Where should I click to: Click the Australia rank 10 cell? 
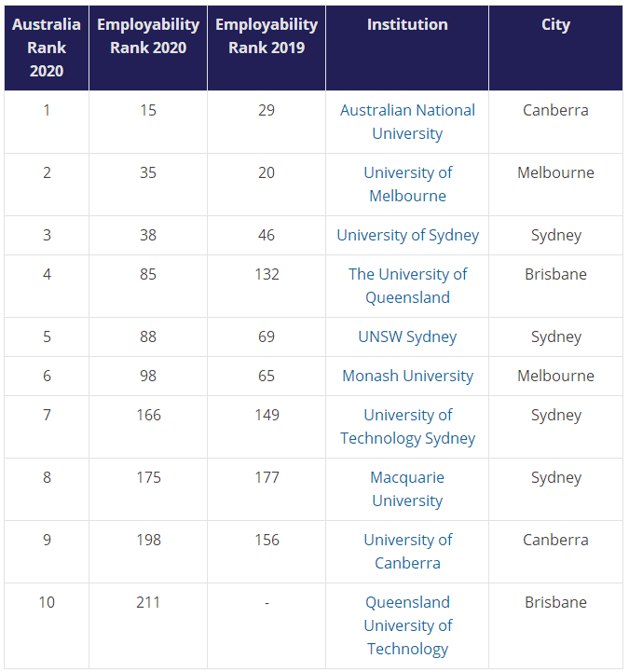click(x=47, y=602)
